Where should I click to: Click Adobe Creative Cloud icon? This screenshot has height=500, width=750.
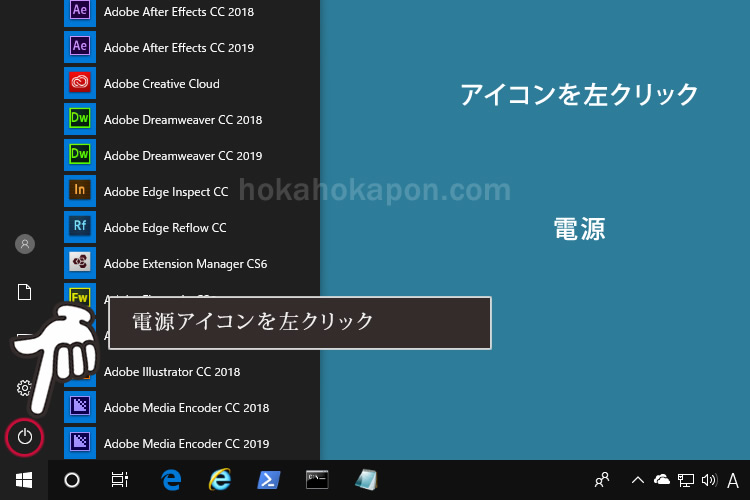coord(80,83)
